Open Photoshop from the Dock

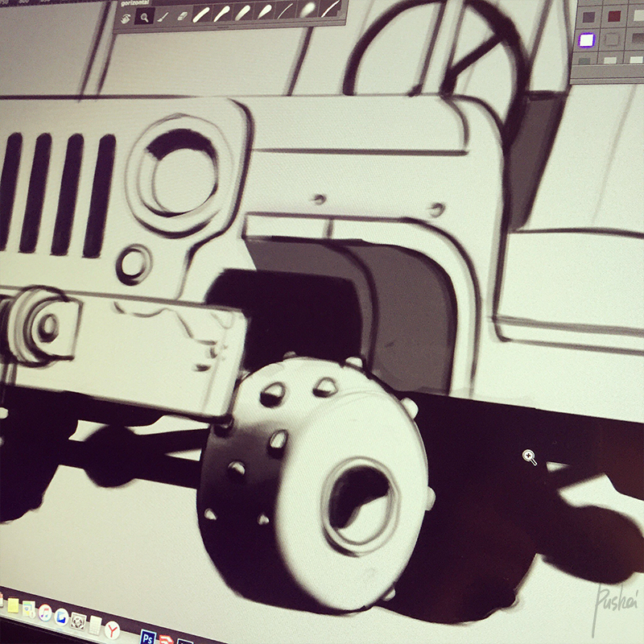click(x=148, y=638)
